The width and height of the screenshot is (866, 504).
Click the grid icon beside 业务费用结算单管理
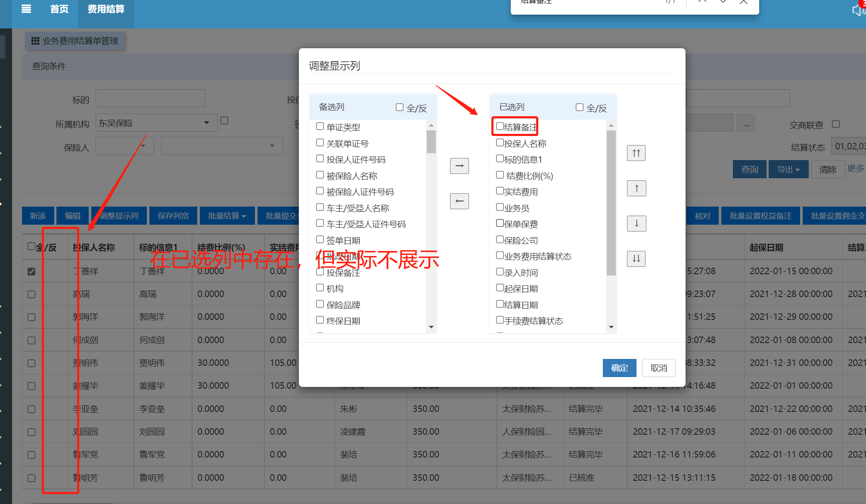(35, 41)
